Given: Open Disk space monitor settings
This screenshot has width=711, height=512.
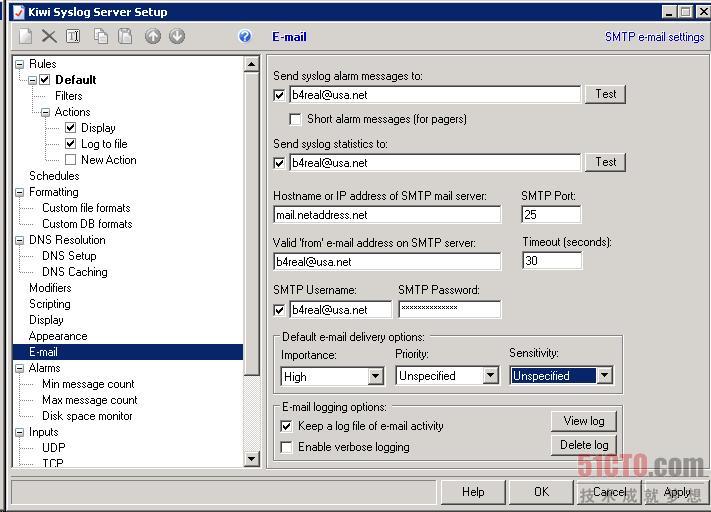Looking at the screenshot, I should [87, 416].
